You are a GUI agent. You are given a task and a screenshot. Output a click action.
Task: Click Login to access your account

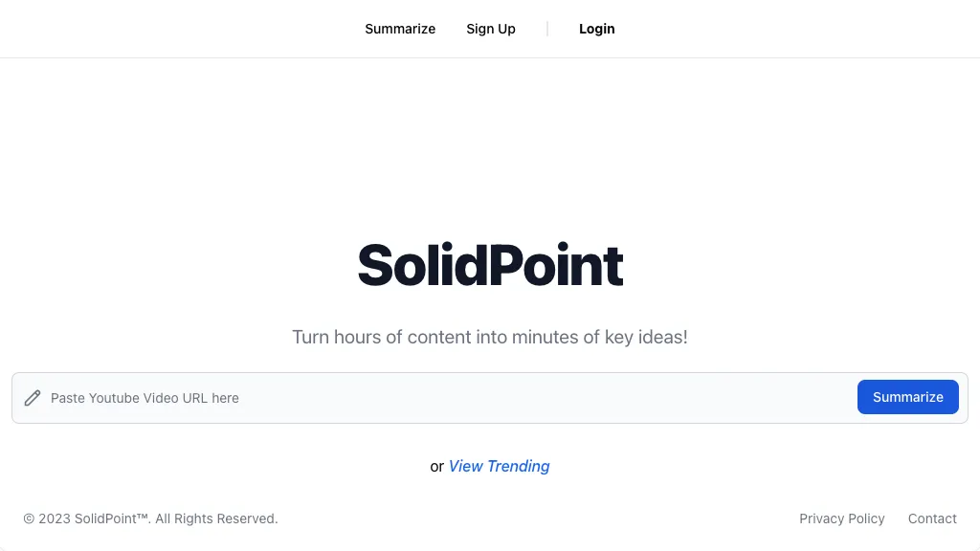[x=596, y=29]
